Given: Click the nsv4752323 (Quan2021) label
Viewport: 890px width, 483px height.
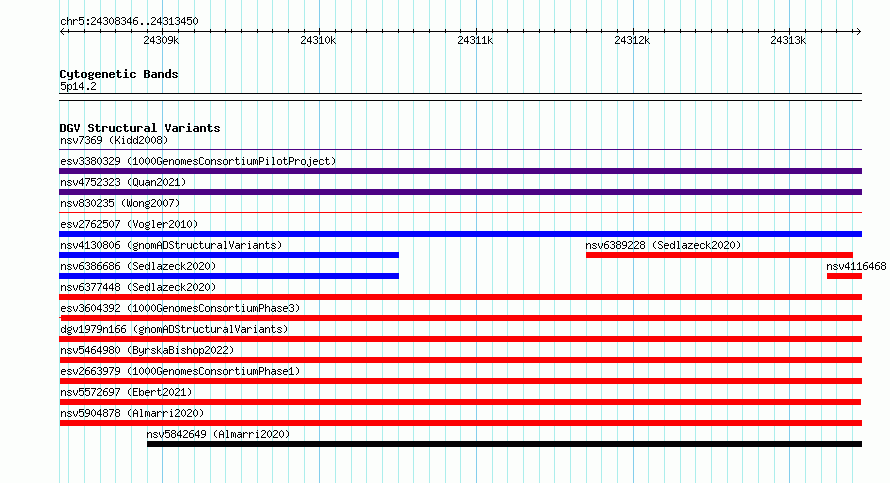Looking at the screenshot, I should [x=123, y=183].
